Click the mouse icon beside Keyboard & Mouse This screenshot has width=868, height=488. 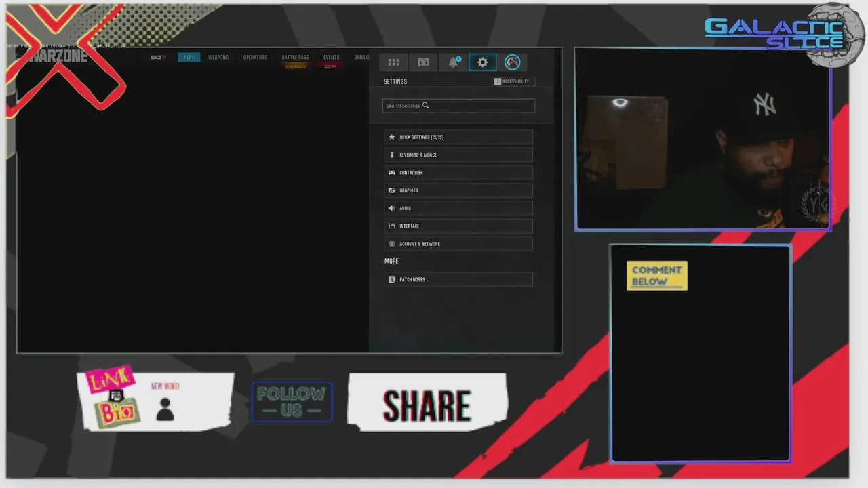click(x=391, y=155)
